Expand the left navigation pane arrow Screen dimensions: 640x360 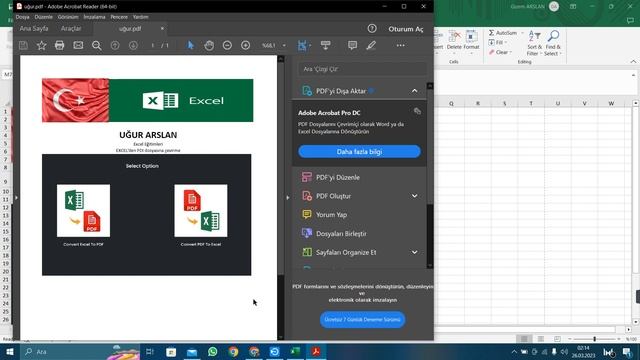pyautogui.click(x=16, y=198)
